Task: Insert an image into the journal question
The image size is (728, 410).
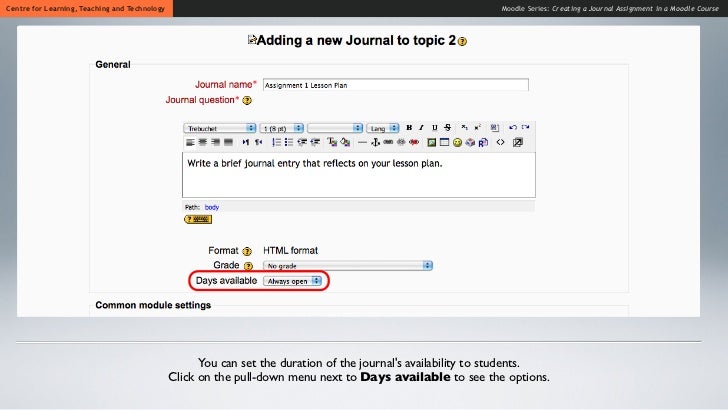Action: pos(432,143)
